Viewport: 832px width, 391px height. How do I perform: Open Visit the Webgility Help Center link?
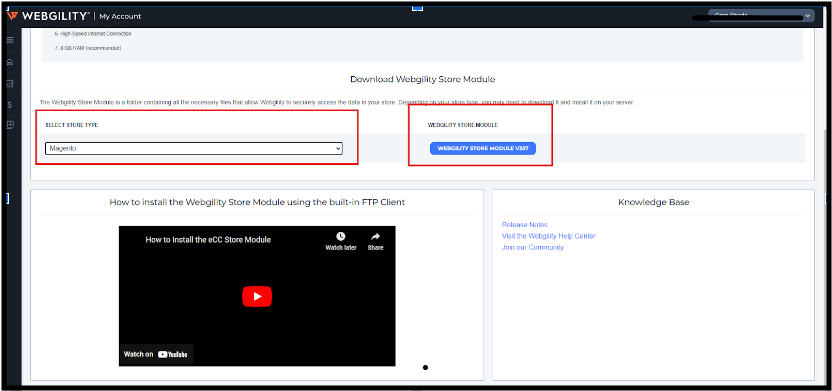click(x=549, y=236)
